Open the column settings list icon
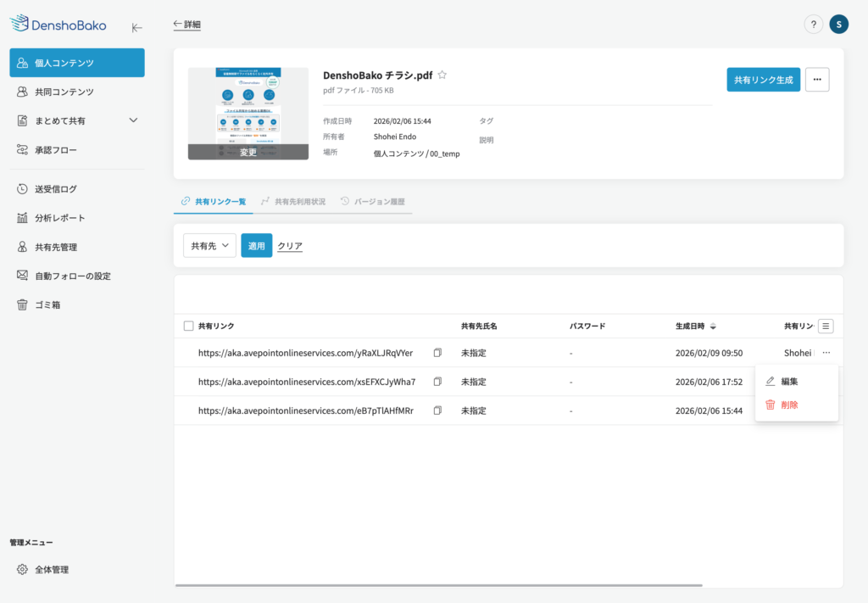The image size is (868, 603). click(827, 326)
